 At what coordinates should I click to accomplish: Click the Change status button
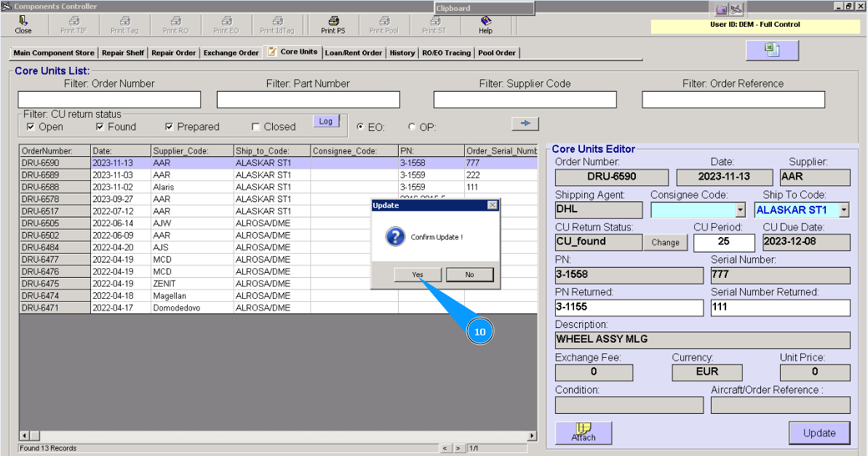pyautogui.click(x=666, y=242)
